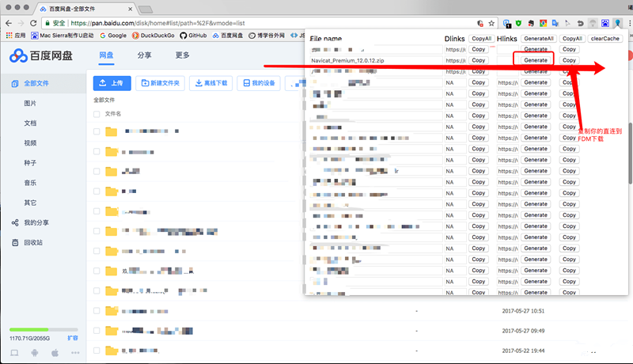Open the GitHub bookmark
Image resolution: width=633 pixels, height=364 pixels.
point(193,36)
